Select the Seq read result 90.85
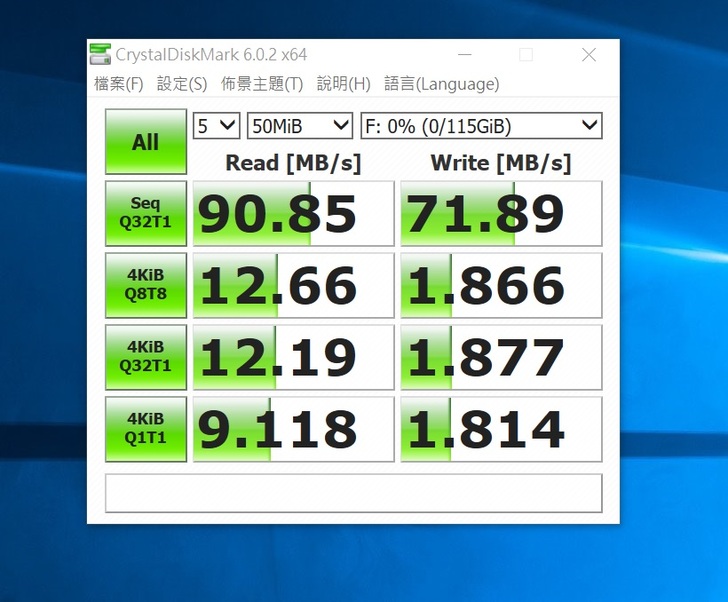728x602 pixels. point(293,214)
